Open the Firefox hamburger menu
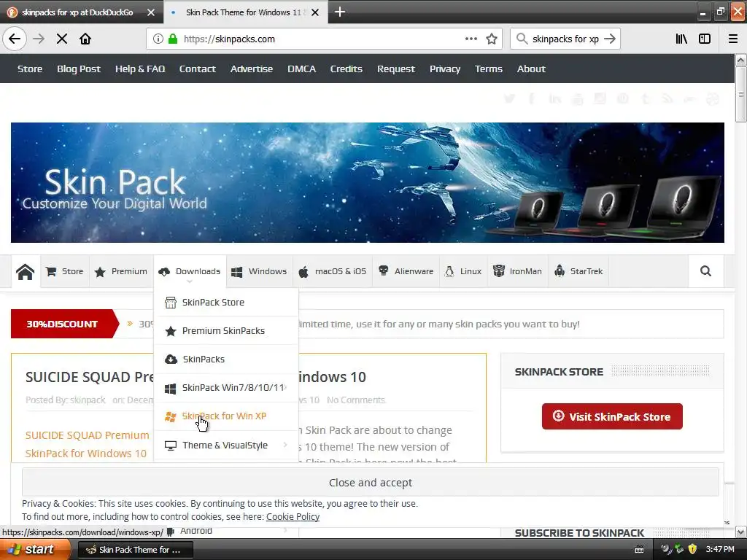 733,39
